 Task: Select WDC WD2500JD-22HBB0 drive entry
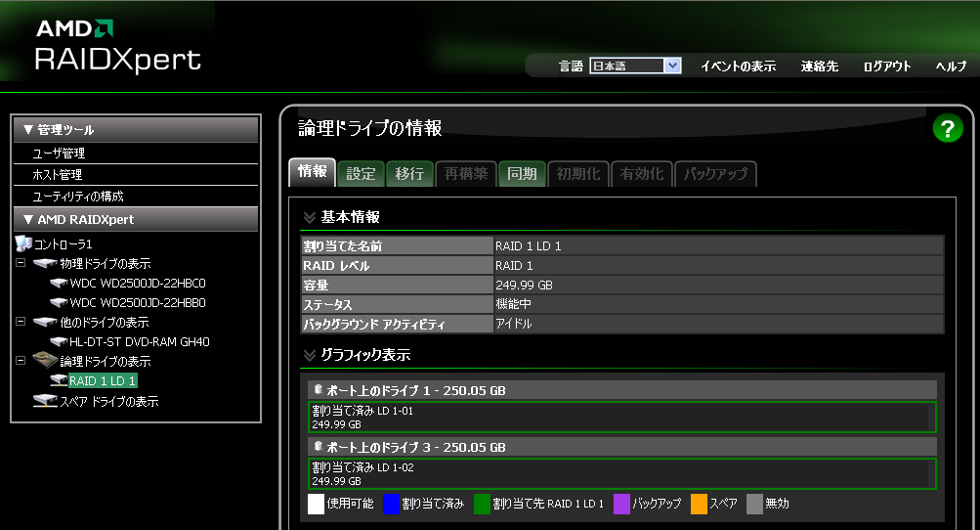coord(138,302)
